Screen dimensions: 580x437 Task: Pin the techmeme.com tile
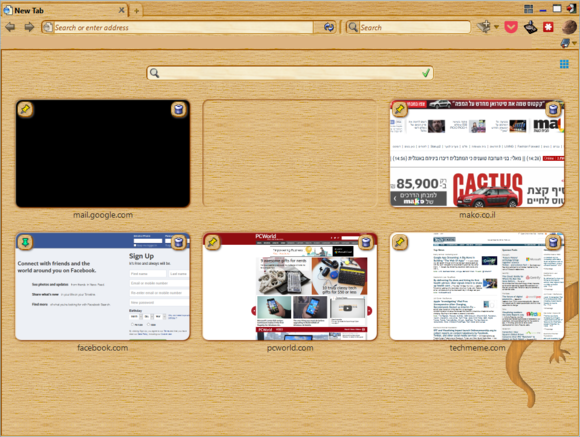(x=399, y=242)
